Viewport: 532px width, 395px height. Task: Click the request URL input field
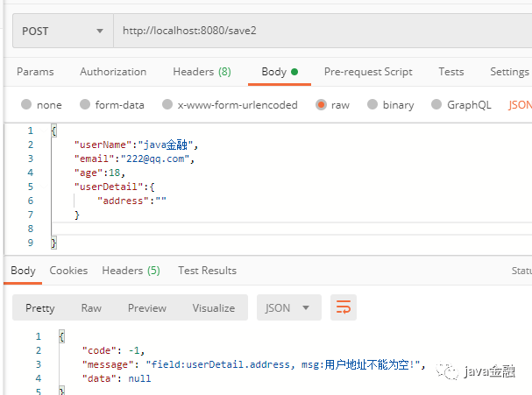tap(320, 31)
